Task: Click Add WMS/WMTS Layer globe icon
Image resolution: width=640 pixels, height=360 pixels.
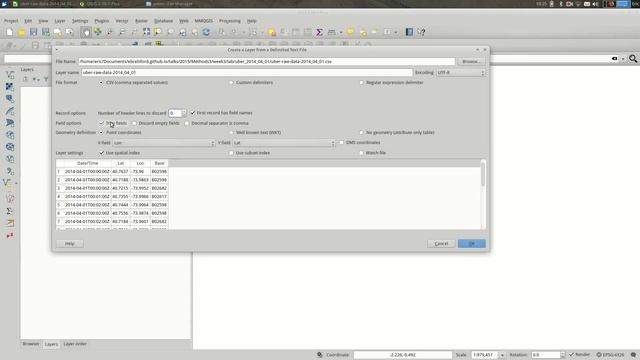Action: click(x=10, y=135)
